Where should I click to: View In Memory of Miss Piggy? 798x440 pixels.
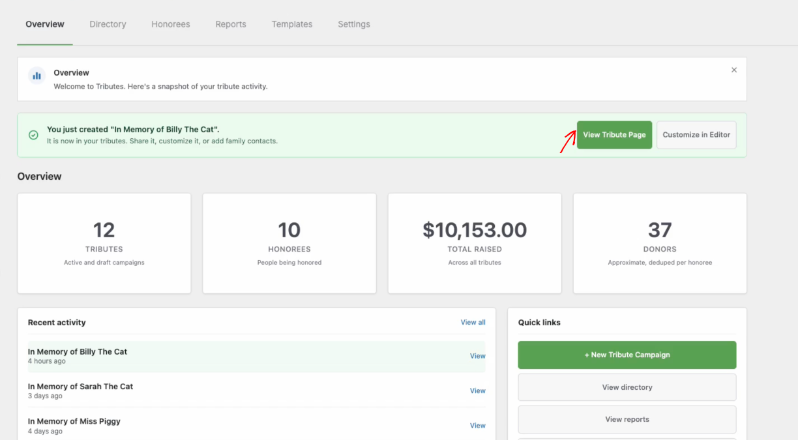(477, 425)
